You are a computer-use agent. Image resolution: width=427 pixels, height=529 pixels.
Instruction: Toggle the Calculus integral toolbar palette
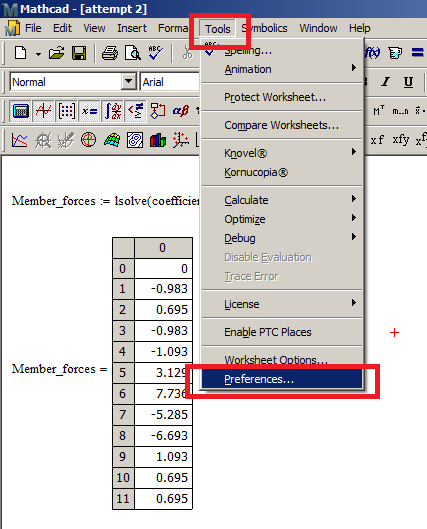click(113, 111)
